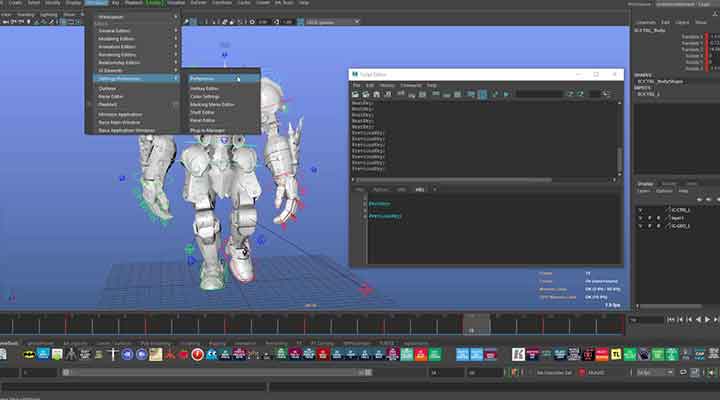The height and width of the screenshot is (400, 720).
Task: Open the Plug-in Manager menu entry
Action: [x=207, y=130]
